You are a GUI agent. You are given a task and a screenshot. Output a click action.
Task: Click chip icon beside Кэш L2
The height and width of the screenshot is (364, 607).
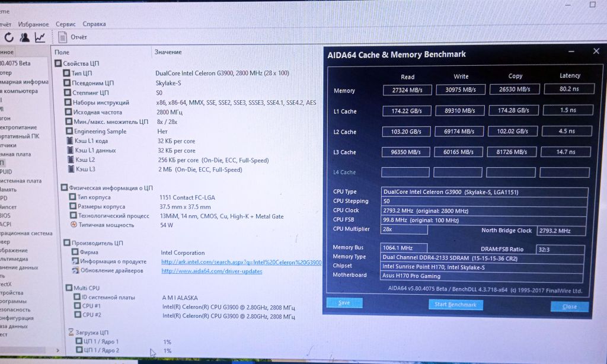coord(71,159)
